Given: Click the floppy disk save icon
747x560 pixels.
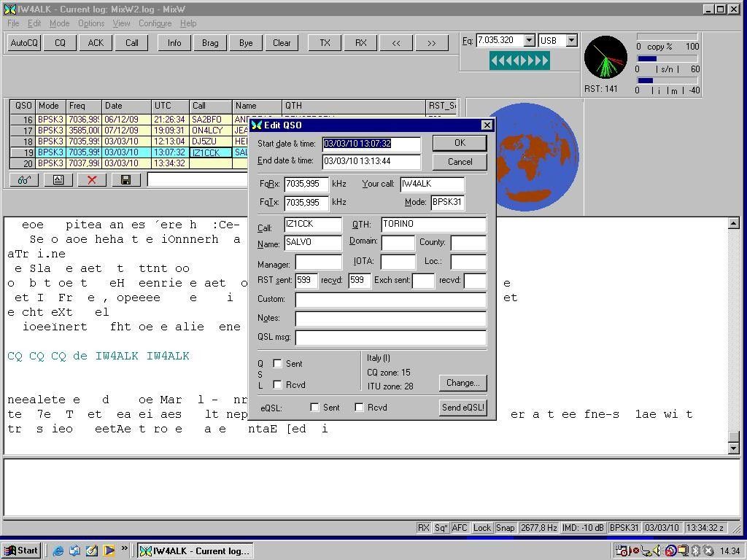Looking at the screenshot, I should pos(125,179).
